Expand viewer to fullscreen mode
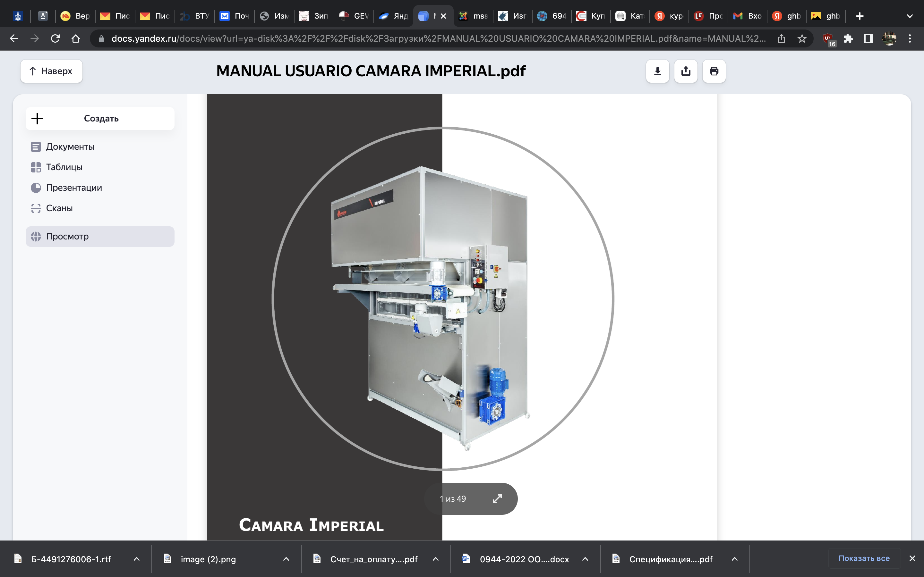 click(497, 499)
